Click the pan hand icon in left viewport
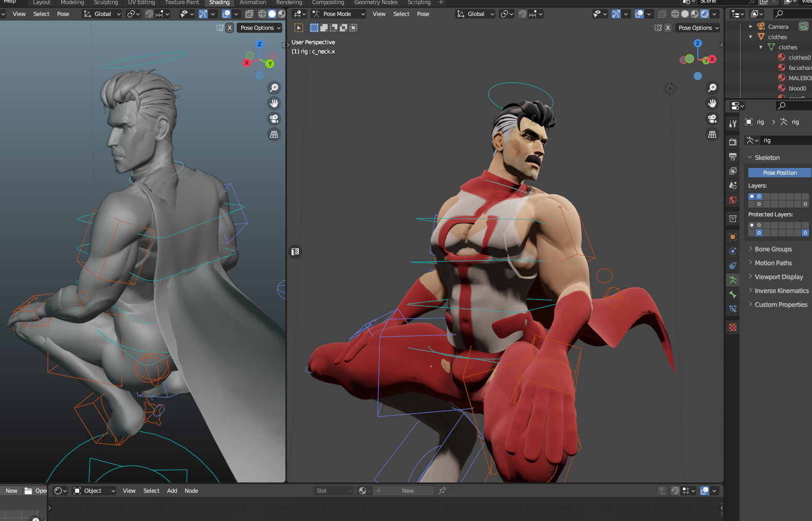Viewport: 812px width, 521px height. click(274, 103)
